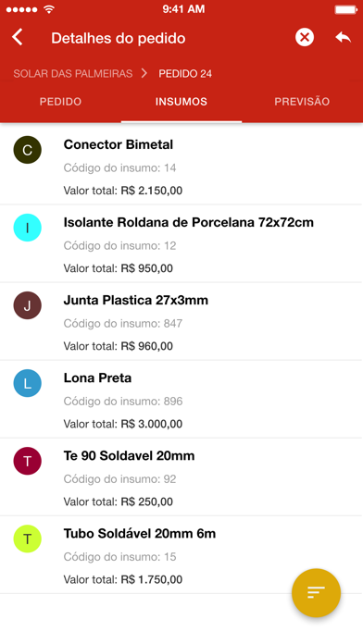Image resolution: width=363 pixels, height=644 pixels.
Task: Tap the brown J avatar circle
Action: coord(27,305)
